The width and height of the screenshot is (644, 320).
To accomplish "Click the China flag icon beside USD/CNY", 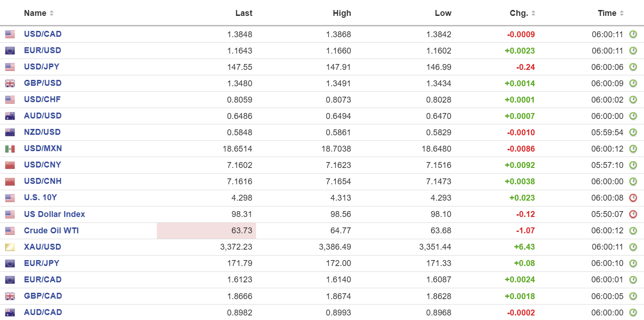I will point(10,165).
